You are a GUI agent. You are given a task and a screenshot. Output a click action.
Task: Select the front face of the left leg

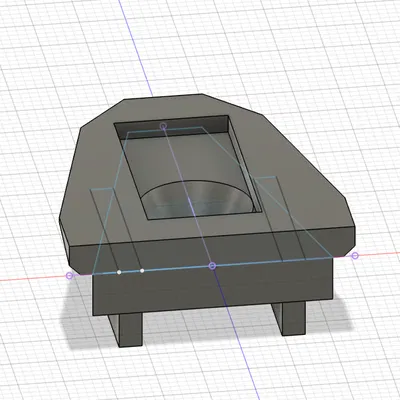click(x=131, y=330)
